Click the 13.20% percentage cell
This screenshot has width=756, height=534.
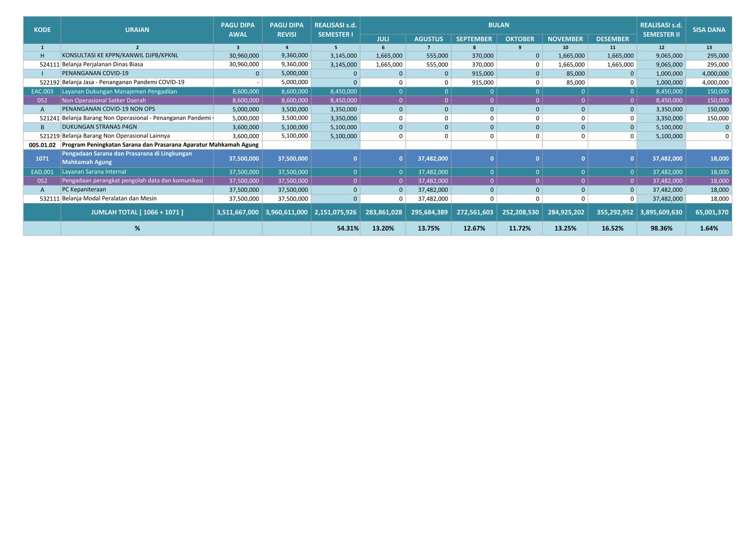(383, 229)
